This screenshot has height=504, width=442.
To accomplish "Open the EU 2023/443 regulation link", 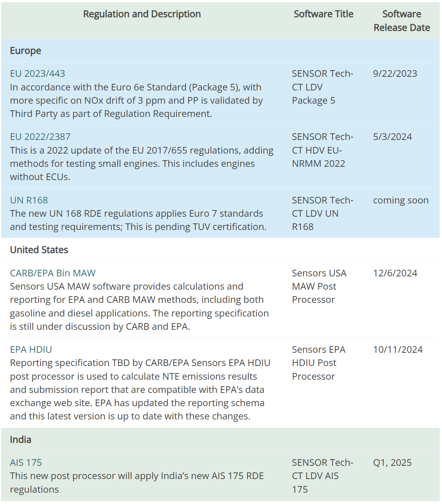I will 37,74.
